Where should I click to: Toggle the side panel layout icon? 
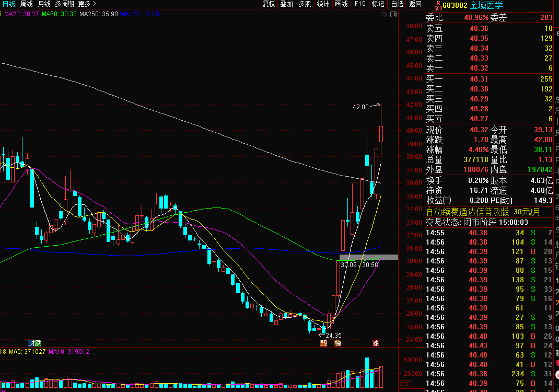(x=393, y=15)
